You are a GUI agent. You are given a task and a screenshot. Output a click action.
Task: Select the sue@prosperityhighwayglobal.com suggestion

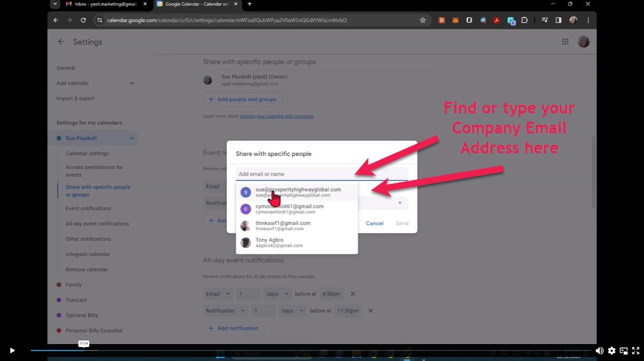(x=298, y=192)
